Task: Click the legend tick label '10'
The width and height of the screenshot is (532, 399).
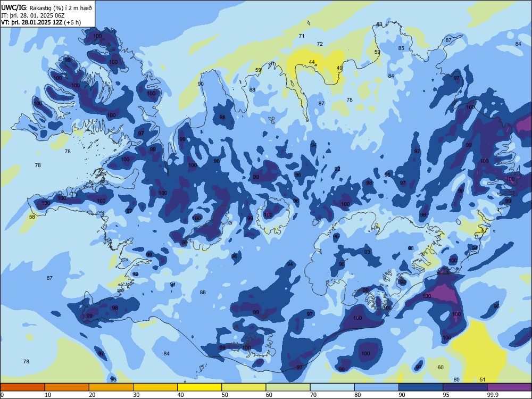Action: 48,395
